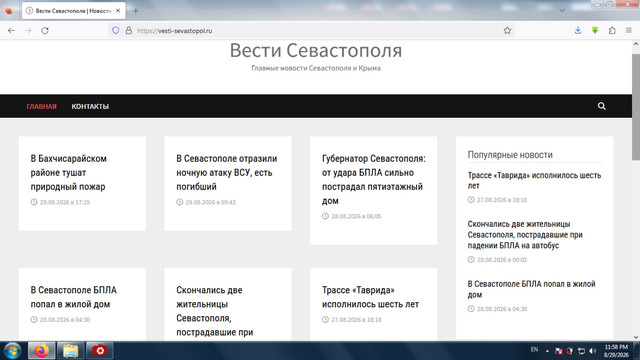Click the Firefox taskbar icon

(x=42, y=351)
